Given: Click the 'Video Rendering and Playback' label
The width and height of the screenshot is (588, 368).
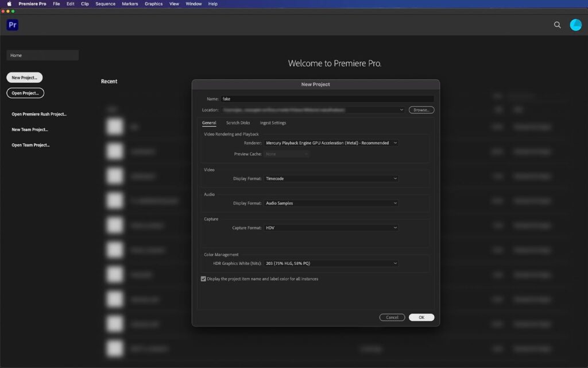Looking at the screenshot, I should [231, 134].
